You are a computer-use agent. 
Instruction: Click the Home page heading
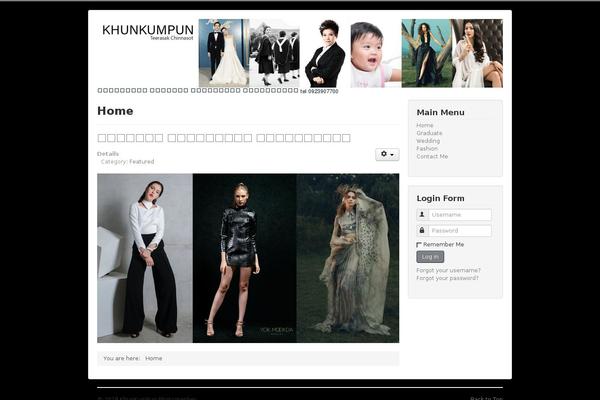(115, 111)
